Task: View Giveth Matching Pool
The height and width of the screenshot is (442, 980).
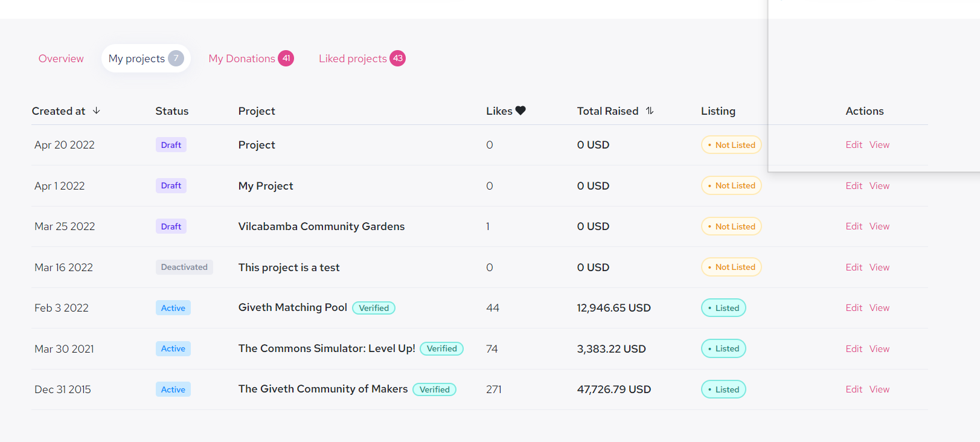Action: pyautogui.click(x=879, y=308)
